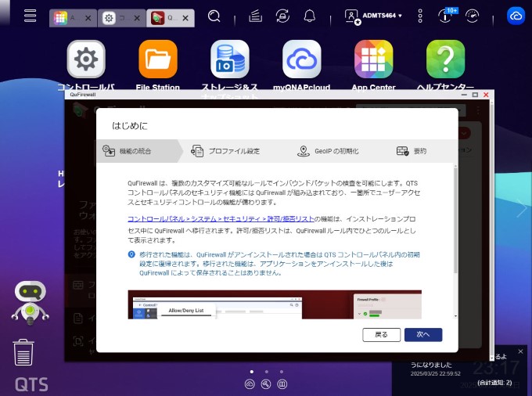Screen dimensions: 532x396
Task: Close the QuFirewall window
Action: coord(486,95)
